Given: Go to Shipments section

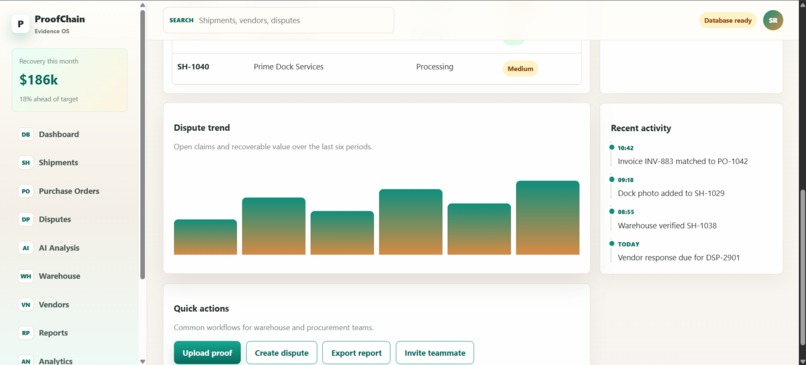Looking at the screenshot, I should pos(58,162).
